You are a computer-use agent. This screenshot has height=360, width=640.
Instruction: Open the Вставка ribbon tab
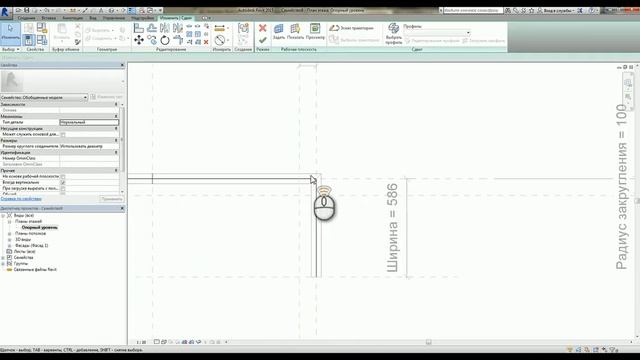pos(49,18)
